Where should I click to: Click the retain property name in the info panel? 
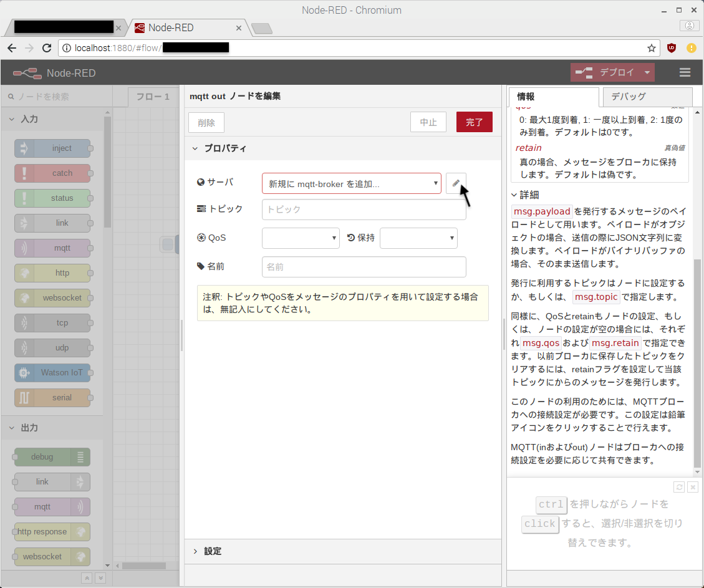point(528,148)
